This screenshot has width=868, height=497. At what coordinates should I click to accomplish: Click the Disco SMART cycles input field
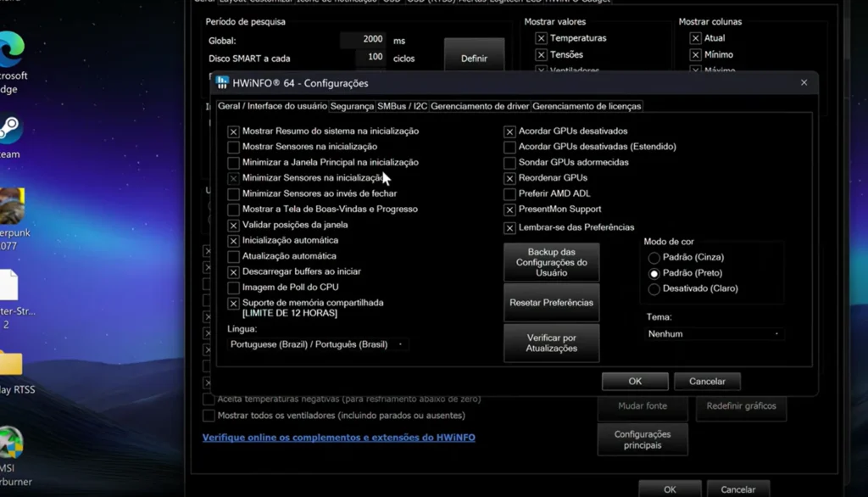(x=370, y=57)
